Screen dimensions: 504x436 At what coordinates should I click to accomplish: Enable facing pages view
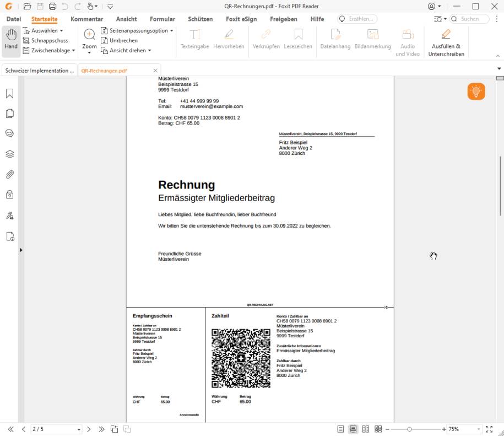[x=366, y=428]
